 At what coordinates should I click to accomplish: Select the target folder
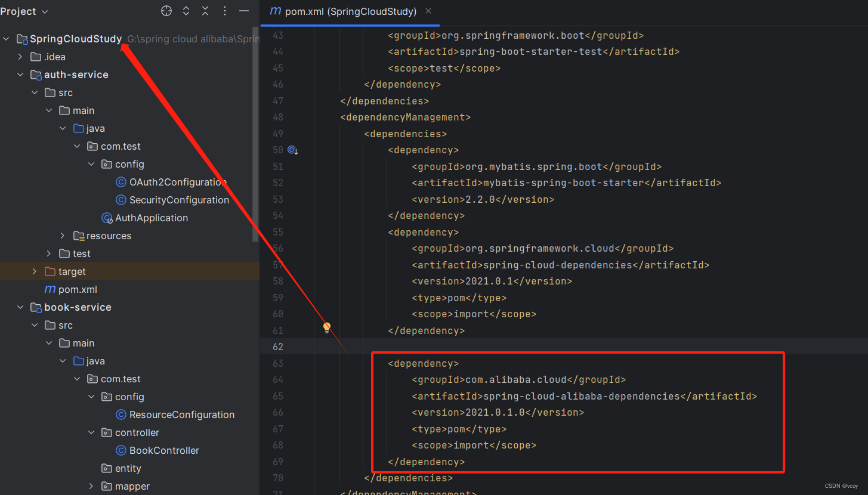72,271
